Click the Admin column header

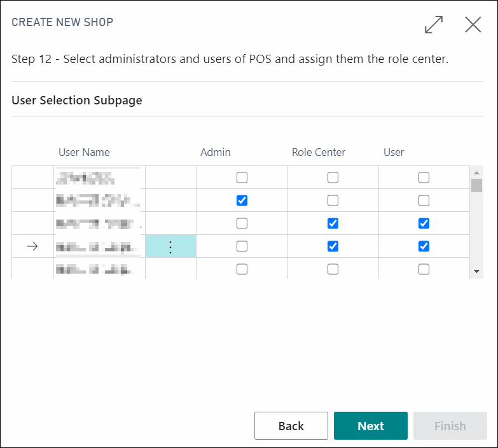pos(216,152)
